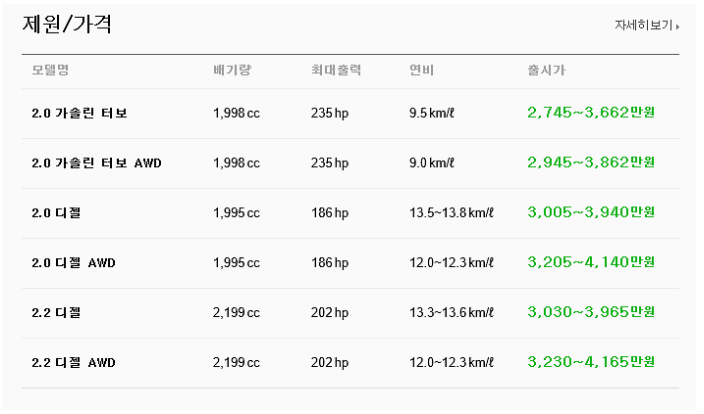The height and width of the screenshot is (414, 704).
Task: Click 1,998 cc in 2.0 가솔린 터보 row
Action: point(236,113)
